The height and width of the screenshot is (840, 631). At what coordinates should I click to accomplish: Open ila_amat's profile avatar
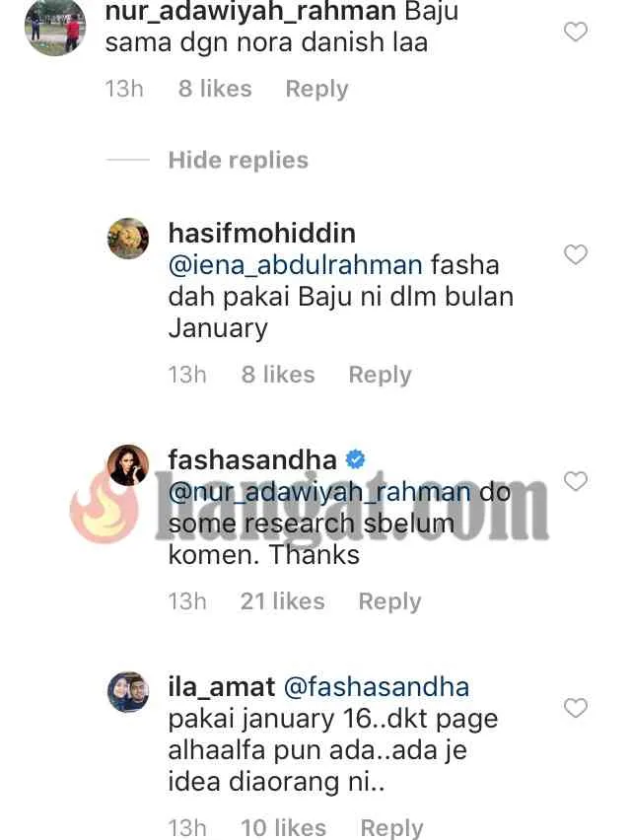(x=128, y=691)
